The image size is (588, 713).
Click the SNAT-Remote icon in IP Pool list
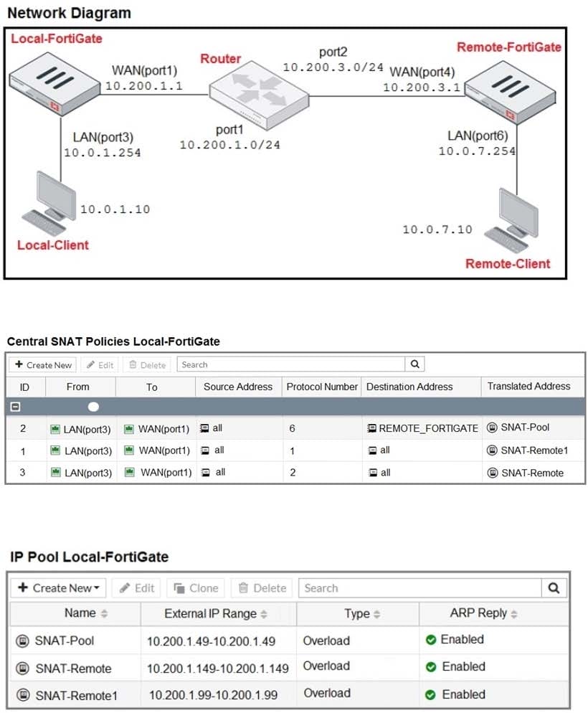pos(23,668)
